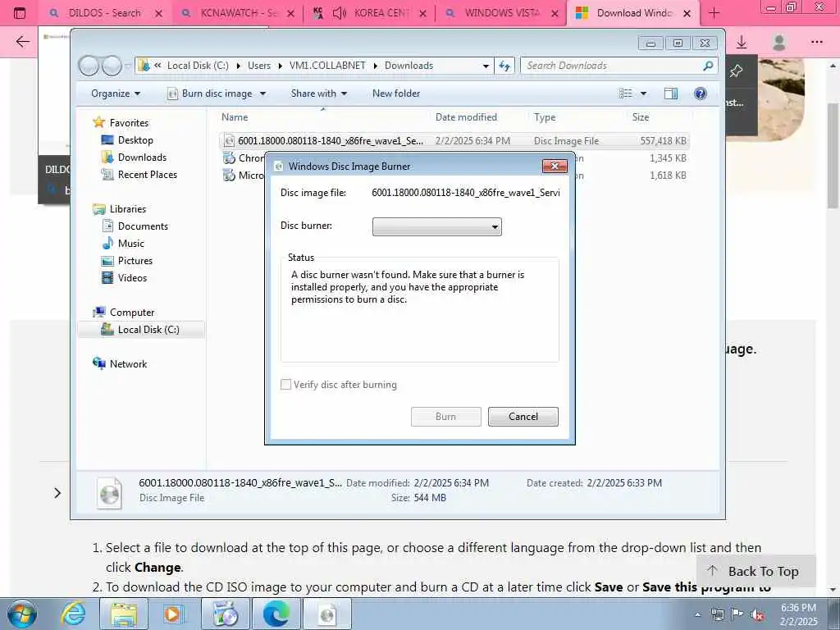Click the refresh button beside address bar
Image resolution: width=840 pixels, height=630 pixels.
[x=504, y=66]
